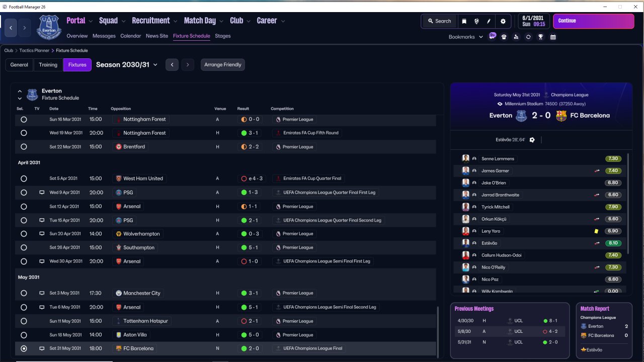Switch to the Calendar subtab
644x362 pixels.
pos(131,36)
